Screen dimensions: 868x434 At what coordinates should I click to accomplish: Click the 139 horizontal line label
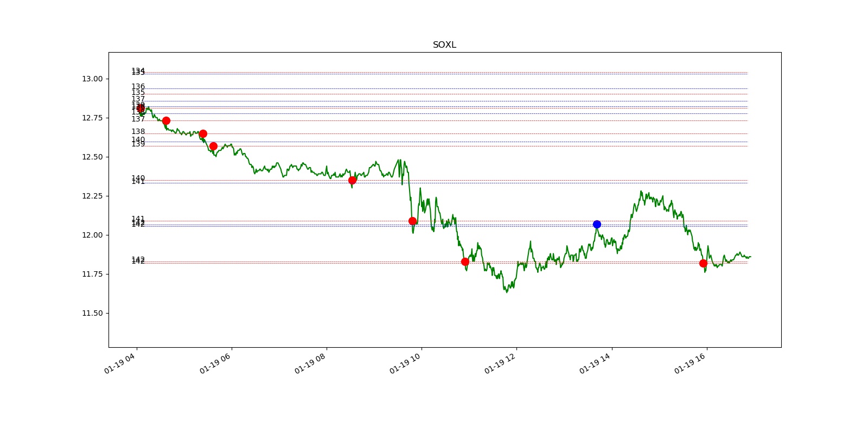click(x=138, y=144)
